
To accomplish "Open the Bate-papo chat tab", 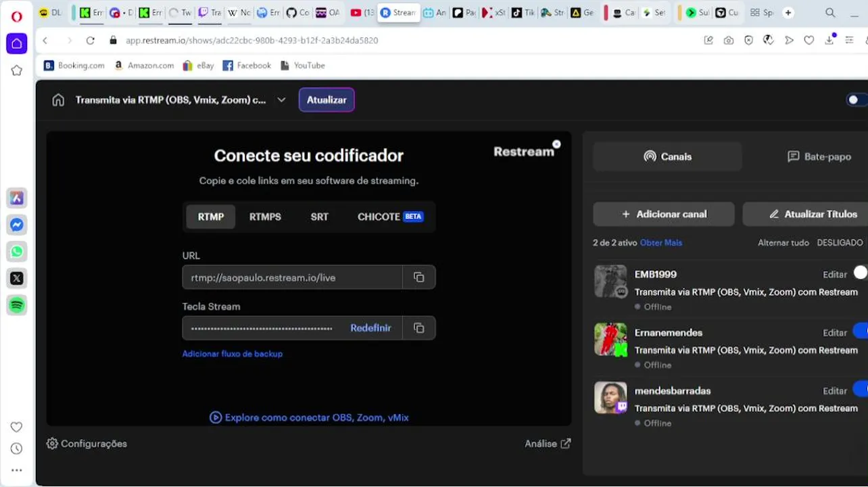I will click(x=819, y=156).
